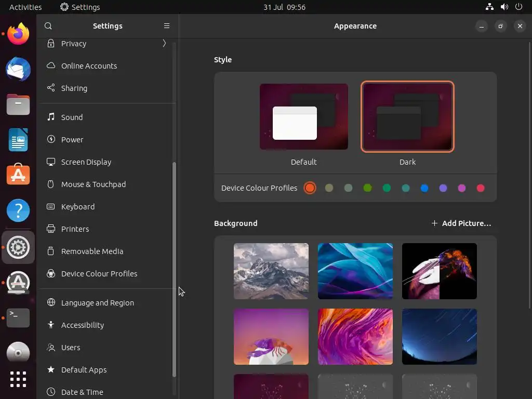Click the Accessibility figure icon
The image size is (532, 399).
(51, 325)
